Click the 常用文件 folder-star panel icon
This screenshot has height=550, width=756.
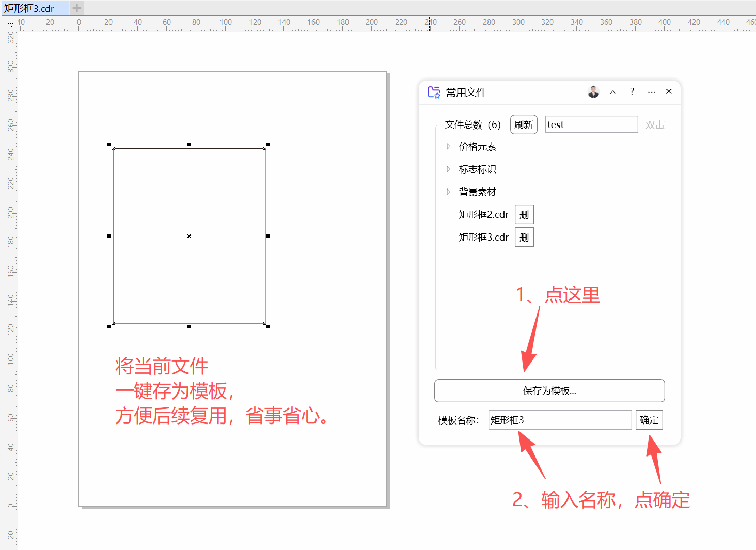pos(434,92)
